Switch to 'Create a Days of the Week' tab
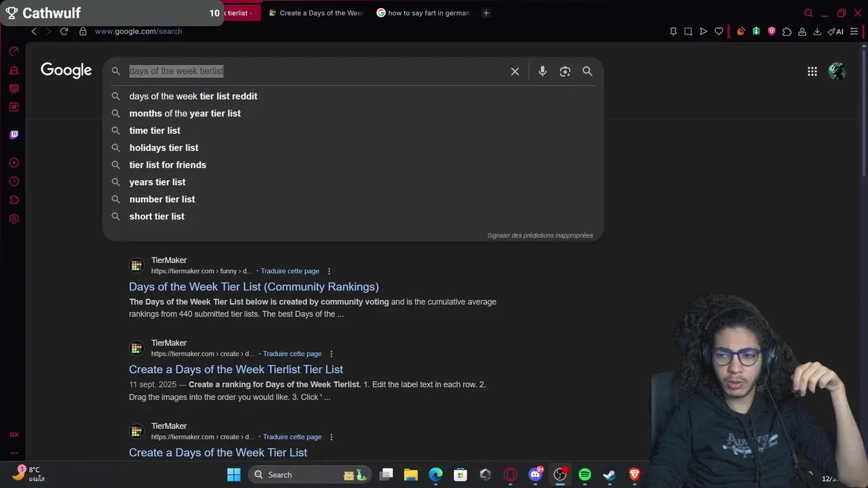868x488 pixels. click(x=315, y=13)
